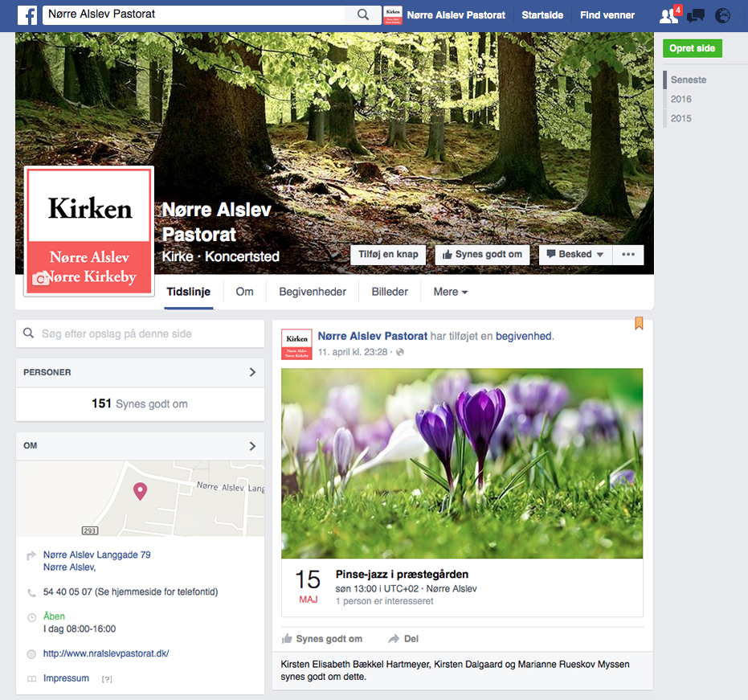Click the page title Nørre Alslev Pastorat on cover
The width and height of the screenshot is (748, 700).
(217, 222)
